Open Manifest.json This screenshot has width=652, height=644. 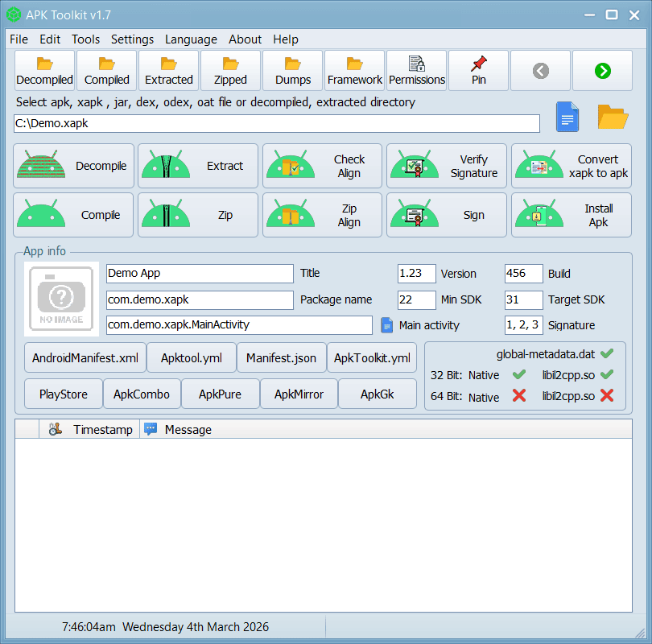pos(281,357)
